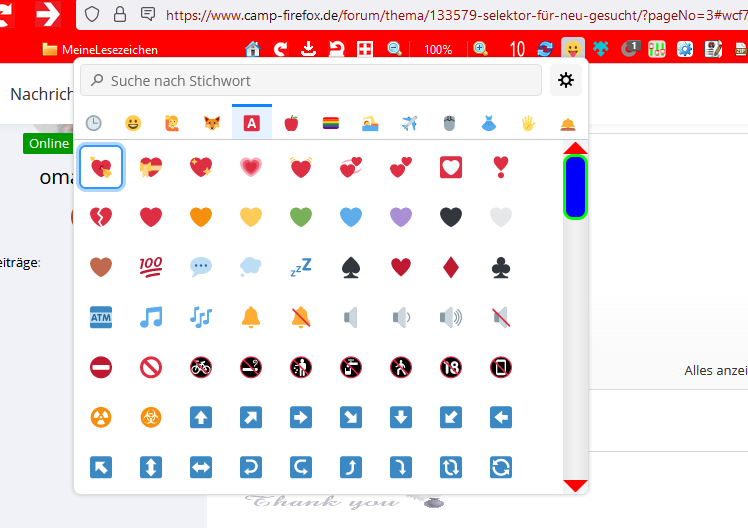
Task: Pick the zzz sleeping emoji
Action: pyautogui.click(x=301, y=267)
